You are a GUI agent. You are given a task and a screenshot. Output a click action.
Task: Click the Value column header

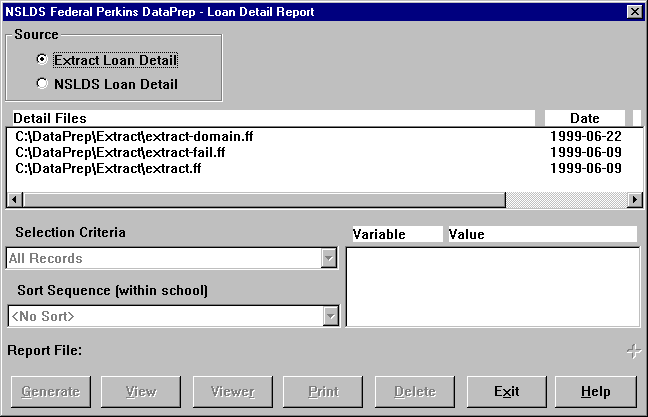(543, 234)
